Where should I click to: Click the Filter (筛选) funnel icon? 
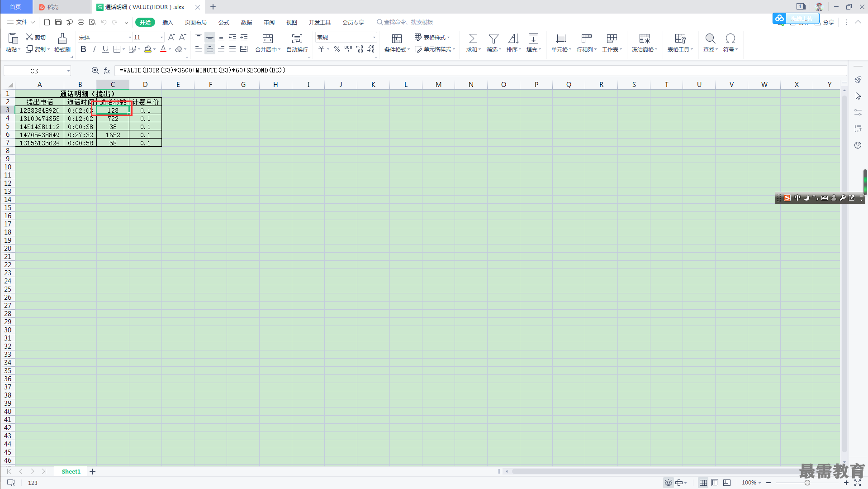pos(494,38)
